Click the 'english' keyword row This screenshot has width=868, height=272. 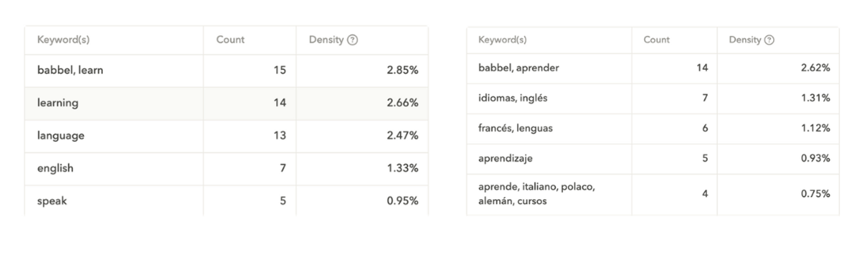pyautogui.click(x=56, y=168)
